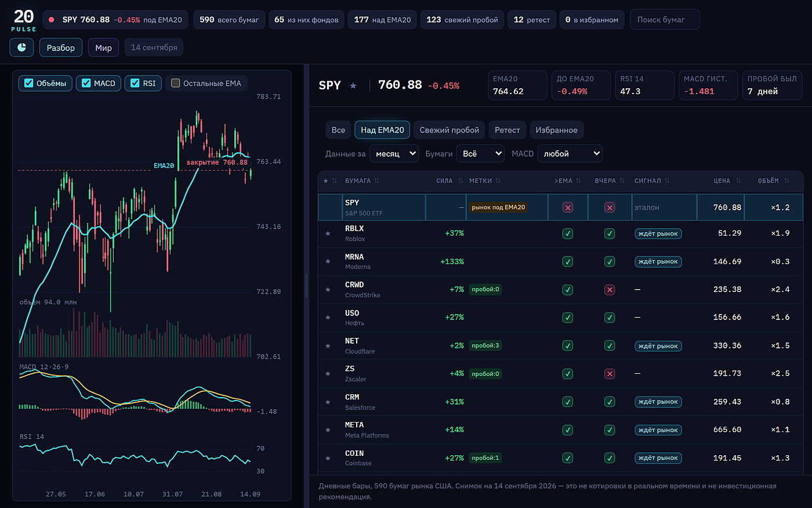Screen dimensions: 812x508
Task: Add MRNA to favorites with star
Action: [328, 261]
